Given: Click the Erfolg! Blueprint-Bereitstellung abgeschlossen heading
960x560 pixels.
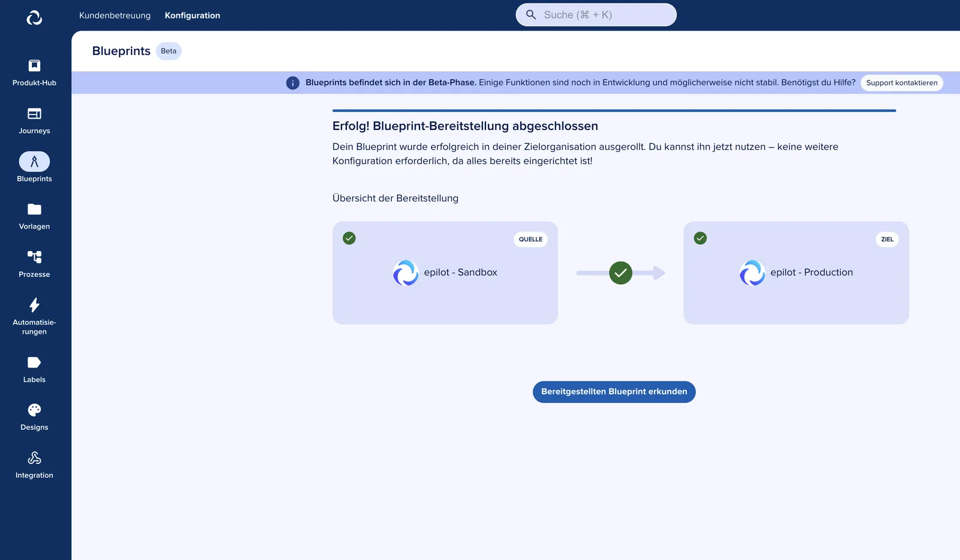Looking at the screenshot, I should click(465, 126).
